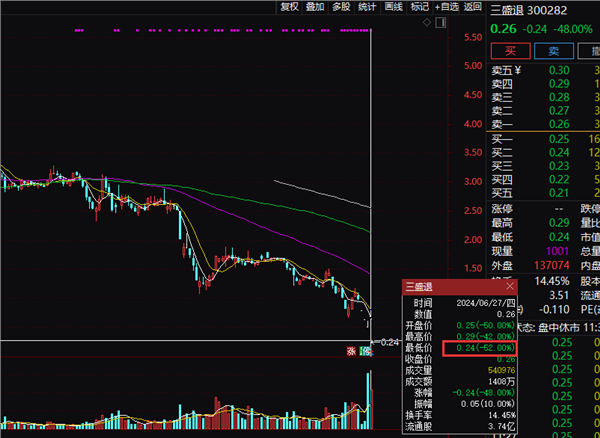Screen dimensions: 600x438
Task: Click the -0.110 value in the quote panel
Action: click(x=554, y=309)
